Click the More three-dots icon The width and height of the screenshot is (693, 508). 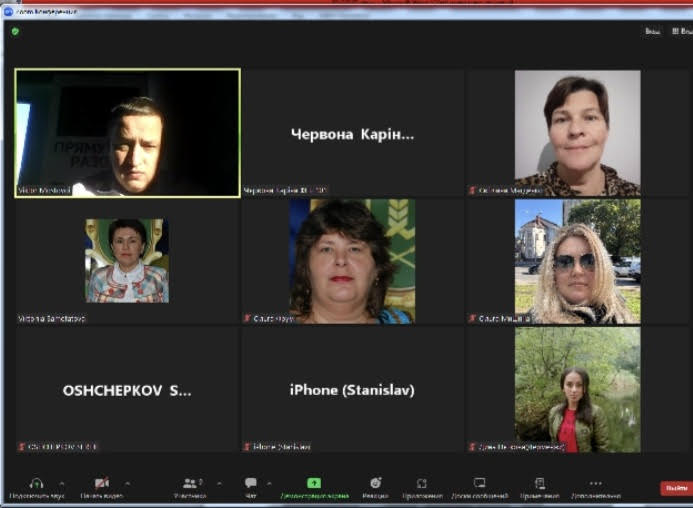point(596,483)
